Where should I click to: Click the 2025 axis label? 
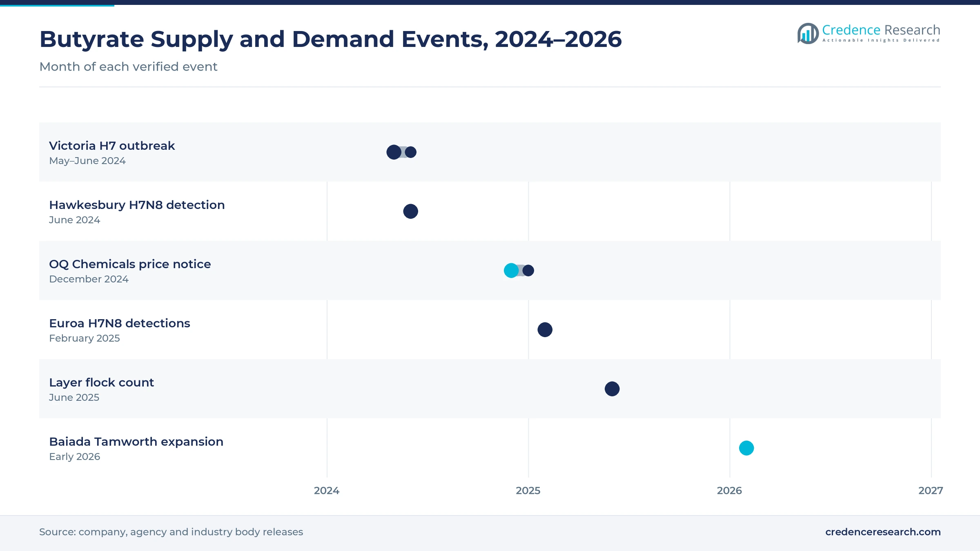point(528,491)
